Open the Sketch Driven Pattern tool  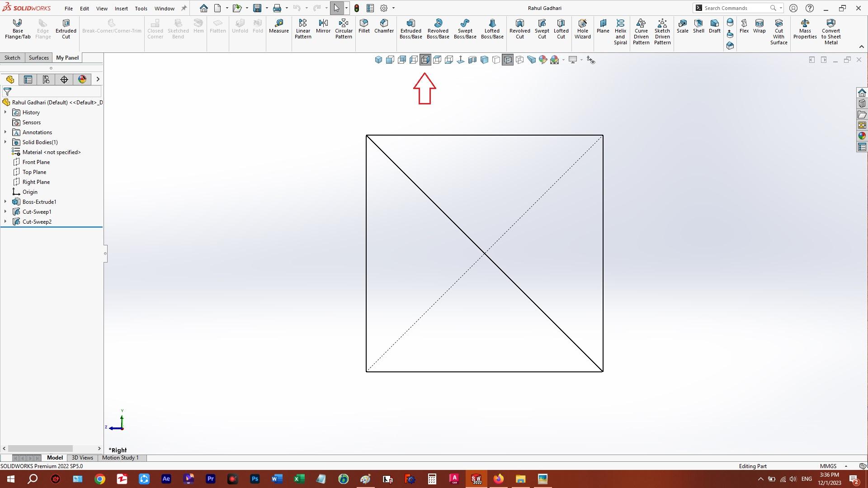[x=662, y=32]
